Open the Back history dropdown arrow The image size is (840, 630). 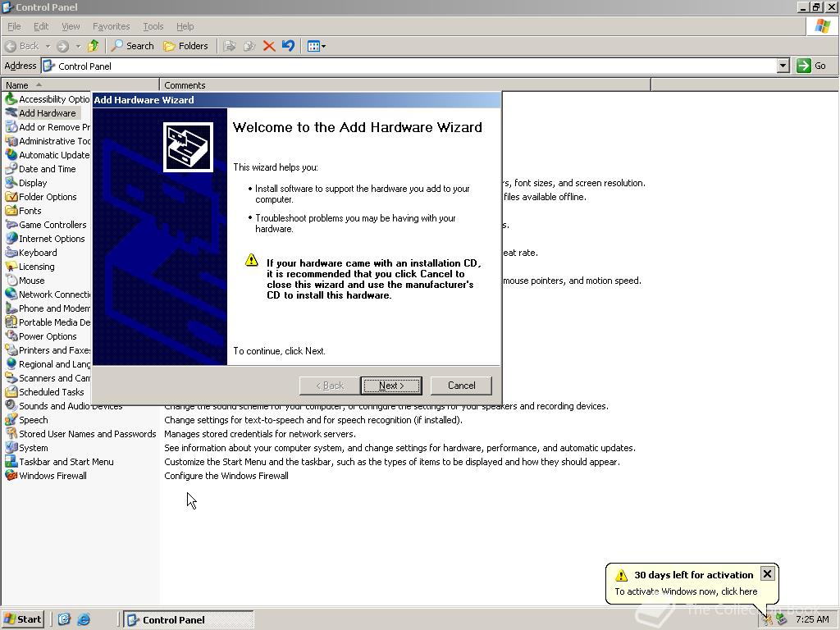tap(48, 46)
